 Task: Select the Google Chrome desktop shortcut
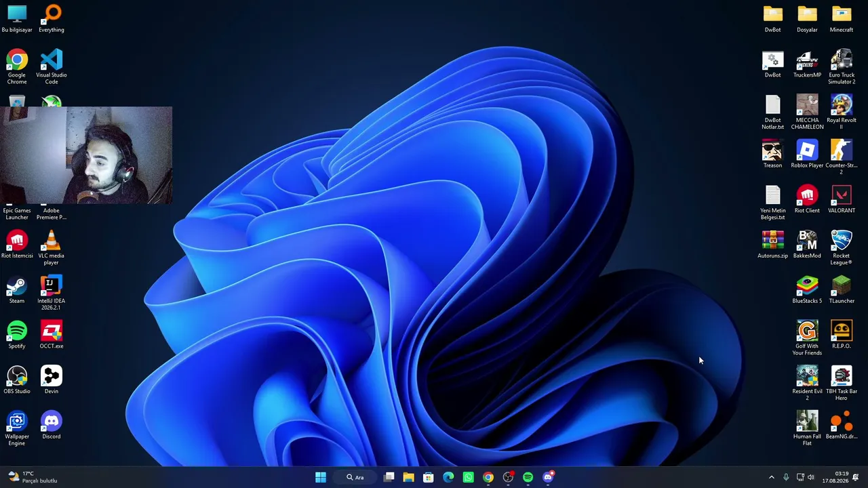[x=17, y=67]
